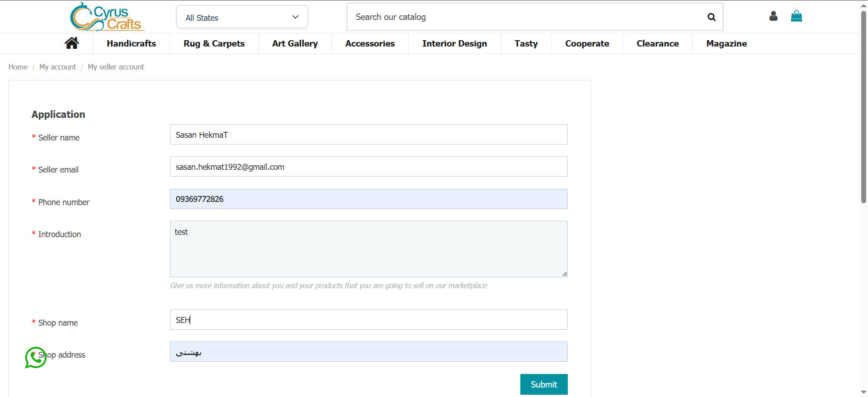Open the user account icon
Viewport: 868px width, 397px height.
773,16
